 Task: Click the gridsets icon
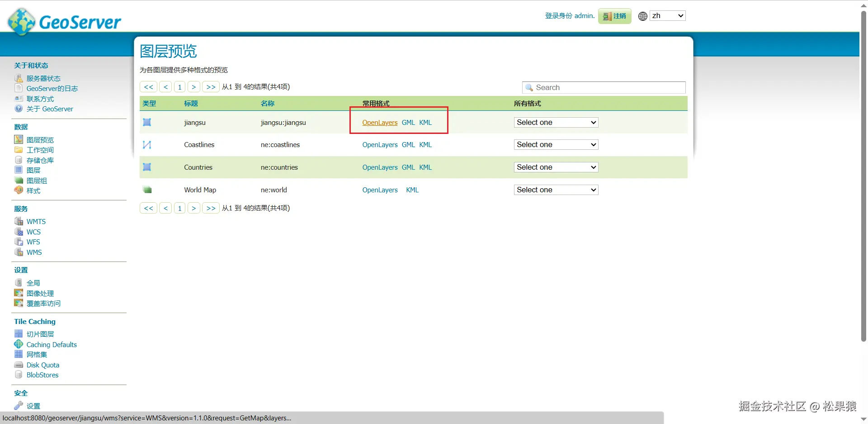click(19, 354)
